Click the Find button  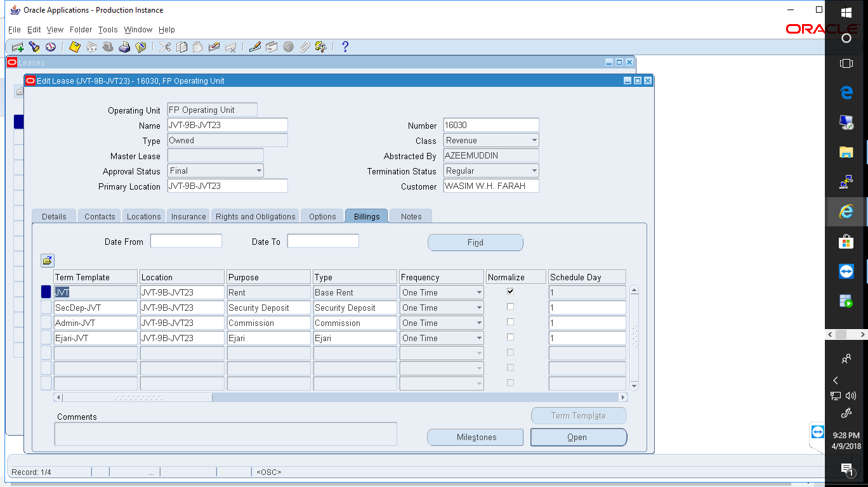(475, 242)
